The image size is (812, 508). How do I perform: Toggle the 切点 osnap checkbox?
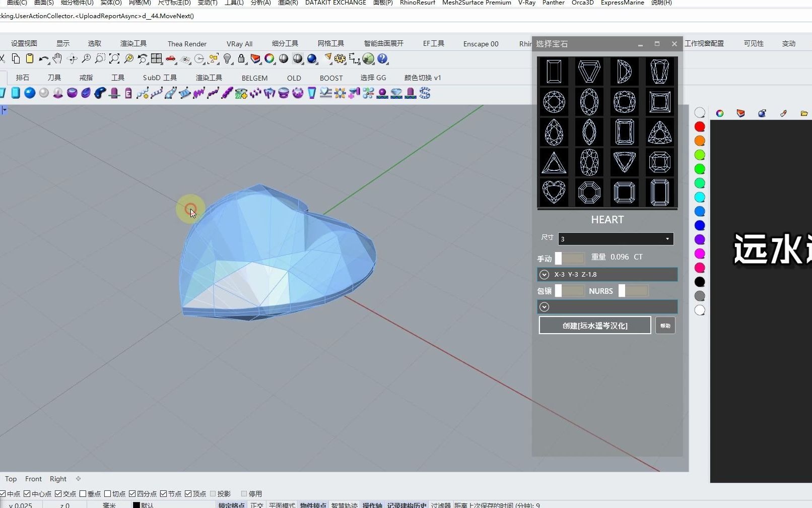point(108,494)
